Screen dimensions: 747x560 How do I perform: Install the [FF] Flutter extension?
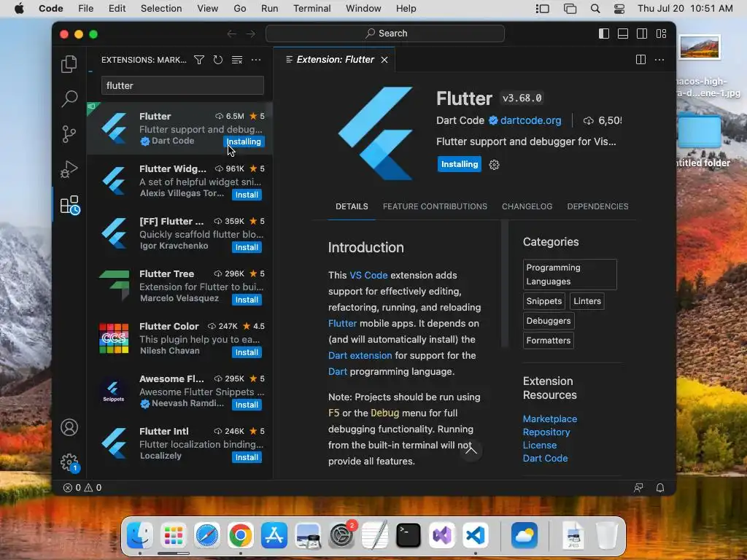(247, 247)
